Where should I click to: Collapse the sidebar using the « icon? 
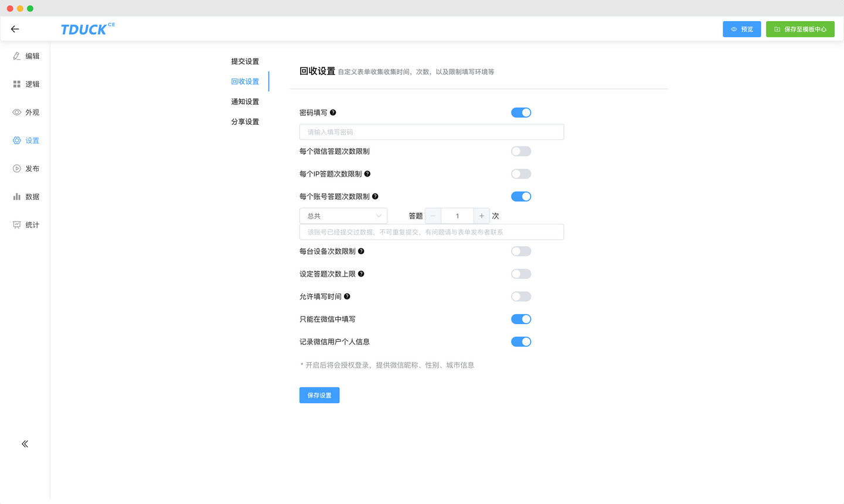click(24, 444)
